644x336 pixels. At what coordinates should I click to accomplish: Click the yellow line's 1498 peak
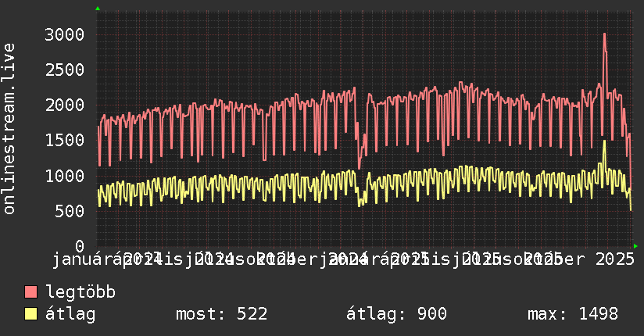[x=604, y=141]
